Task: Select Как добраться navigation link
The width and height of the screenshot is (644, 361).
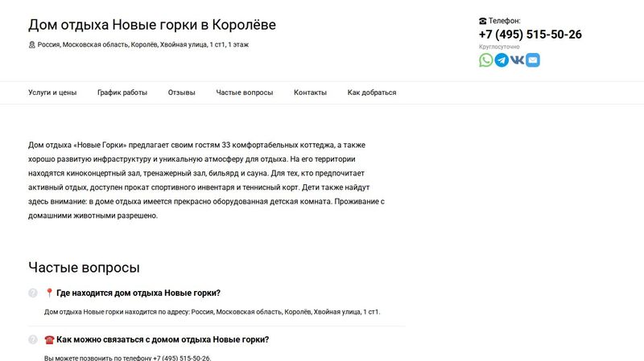Action: (372, 92)
